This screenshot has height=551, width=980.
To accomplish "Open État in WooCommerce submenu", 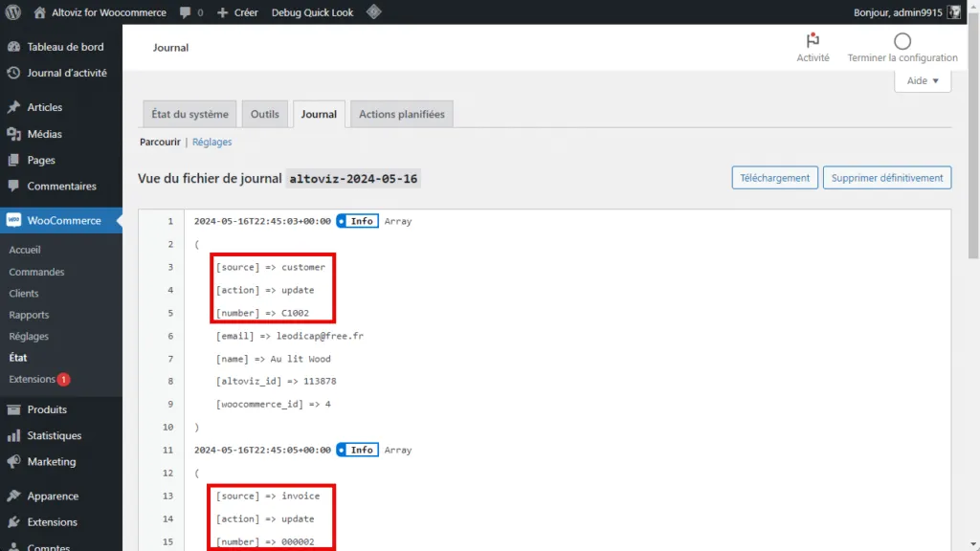I will [18, 358].
